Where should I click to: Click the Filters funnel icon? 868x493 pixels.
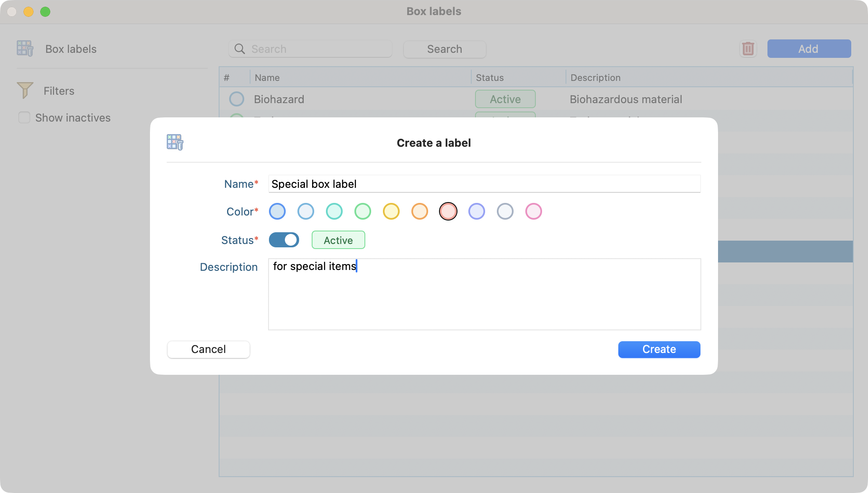[25, 90]
